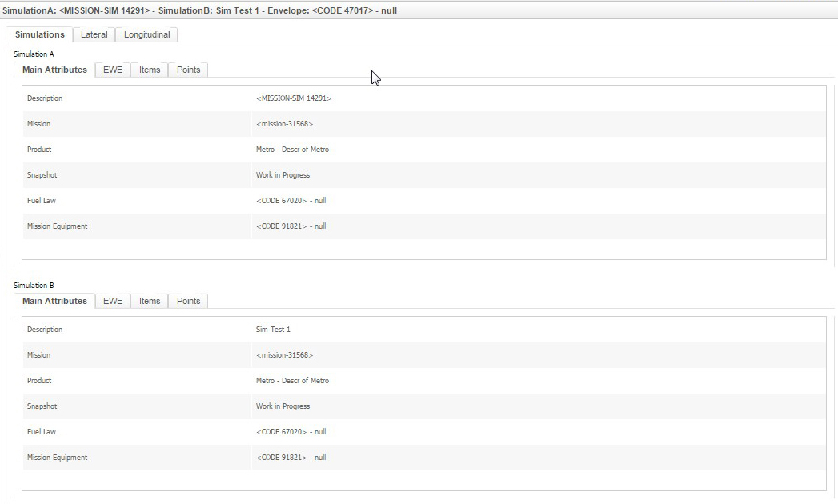This screenshot has height=504, width=838.
Task: Open the Lateral tab
Action: (x=94, y=34)
